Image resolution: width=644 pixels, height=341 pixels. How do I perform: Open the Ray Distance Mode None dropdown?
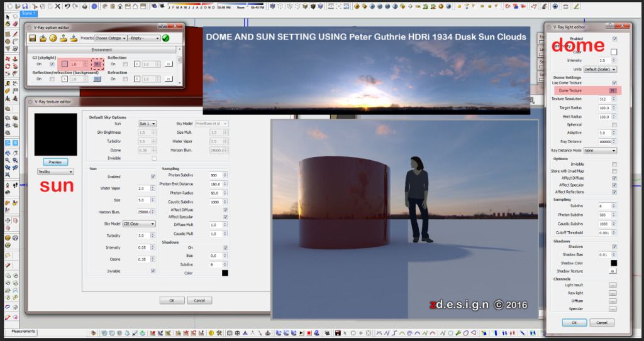point(601,151)
